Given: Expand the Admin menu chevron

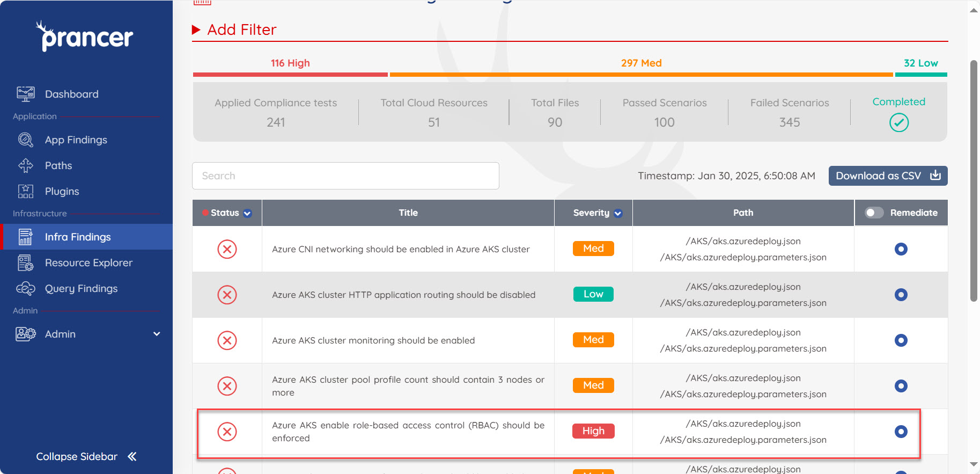Looking at the screenshot, I should [x=157, y=334].
